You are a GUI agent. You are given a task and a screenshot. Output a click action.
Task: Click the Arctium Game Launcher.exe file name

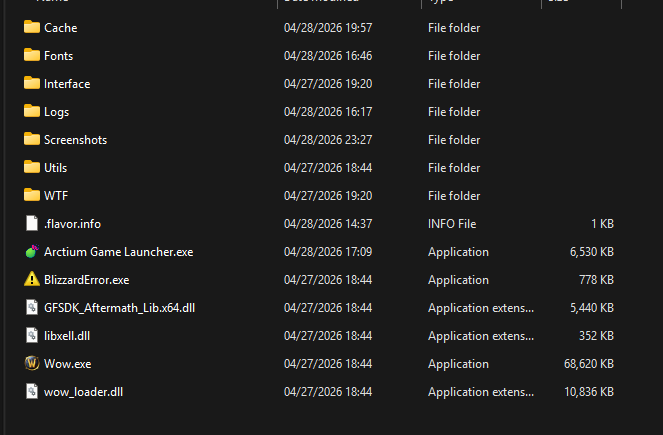[x=118, y=252]
